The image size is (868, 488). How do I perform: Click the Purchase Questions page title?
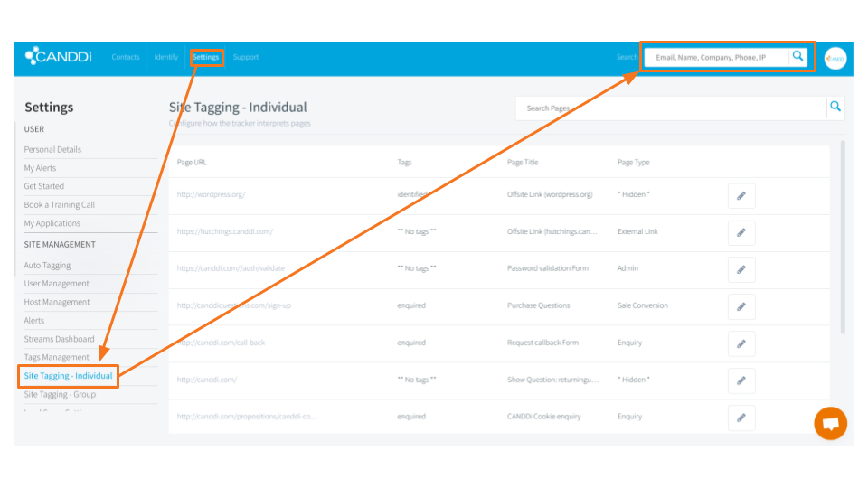[x=538, y=305]
